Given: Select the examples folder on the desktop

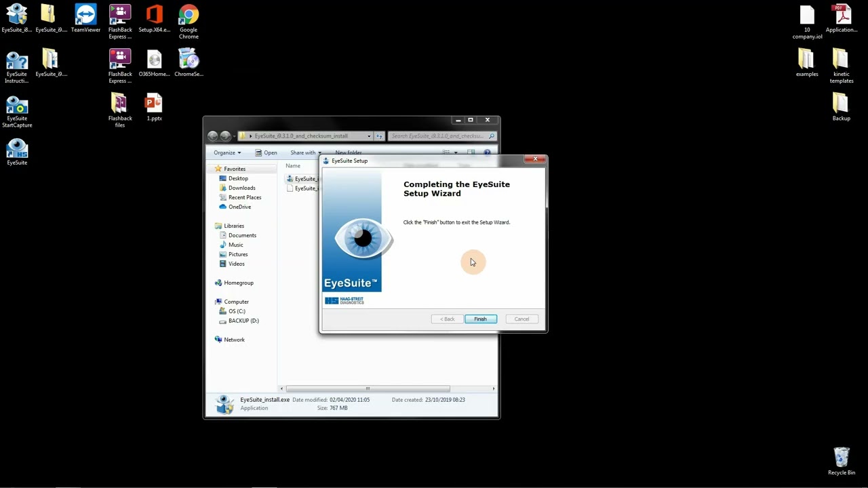Looking at the screenshot, I should click(807, 62).
